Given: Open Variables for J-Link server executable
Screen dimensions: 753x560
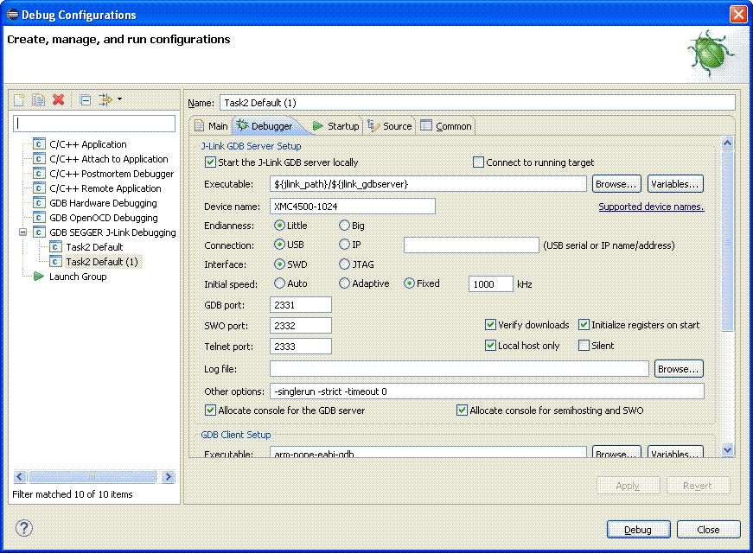Looking at the screenshot, I should (x=675, y=184).
